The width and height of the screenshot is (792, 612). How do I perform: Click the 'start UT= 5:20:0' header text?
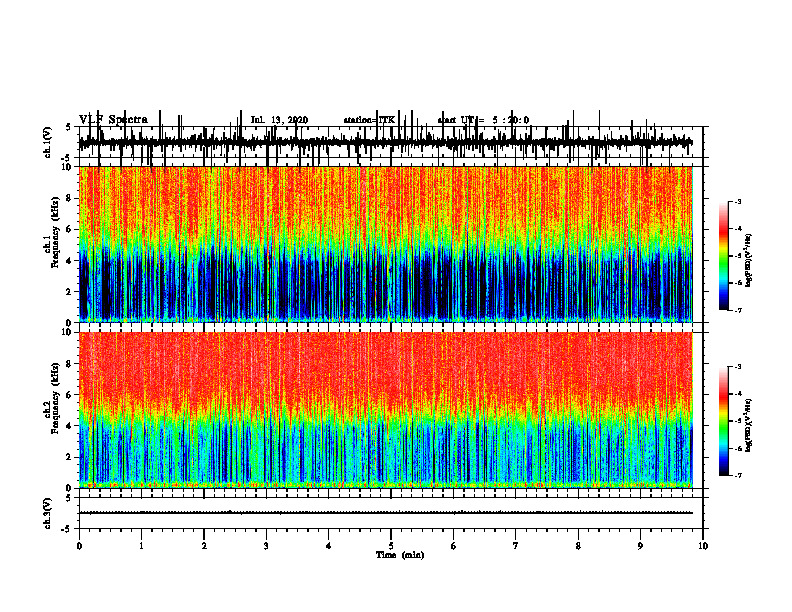click(483, 120)
